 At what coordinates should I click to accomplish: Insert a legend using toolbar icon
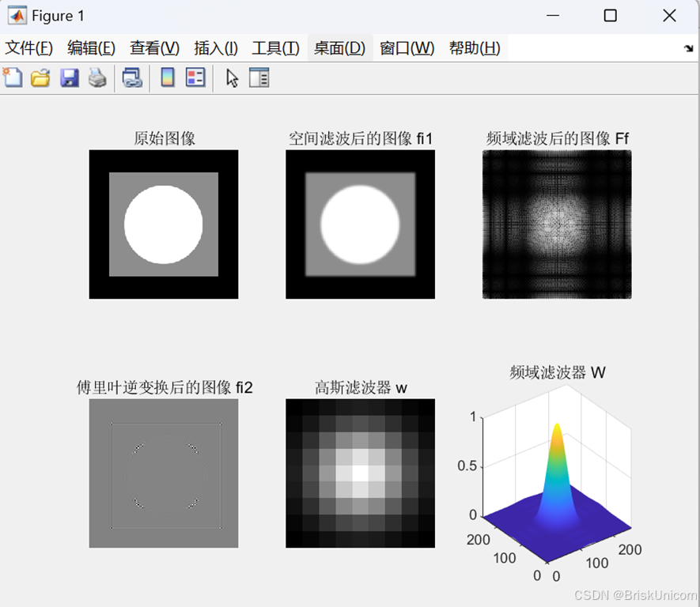click(195, 77)
